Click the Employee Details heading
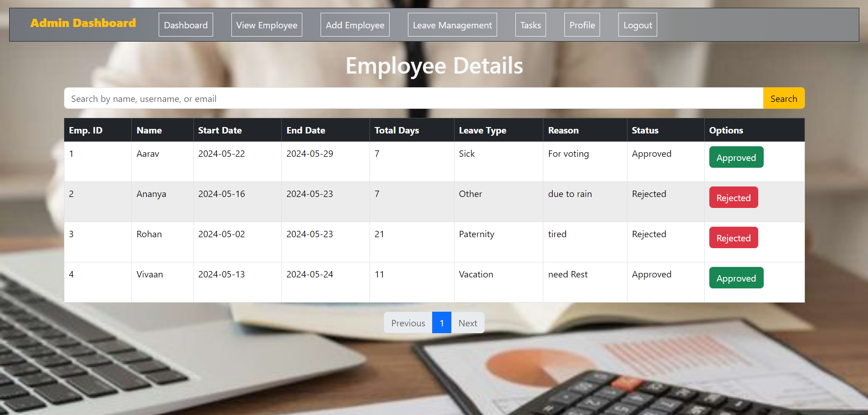Screen dimensions: 868x415 click(434, 65)
